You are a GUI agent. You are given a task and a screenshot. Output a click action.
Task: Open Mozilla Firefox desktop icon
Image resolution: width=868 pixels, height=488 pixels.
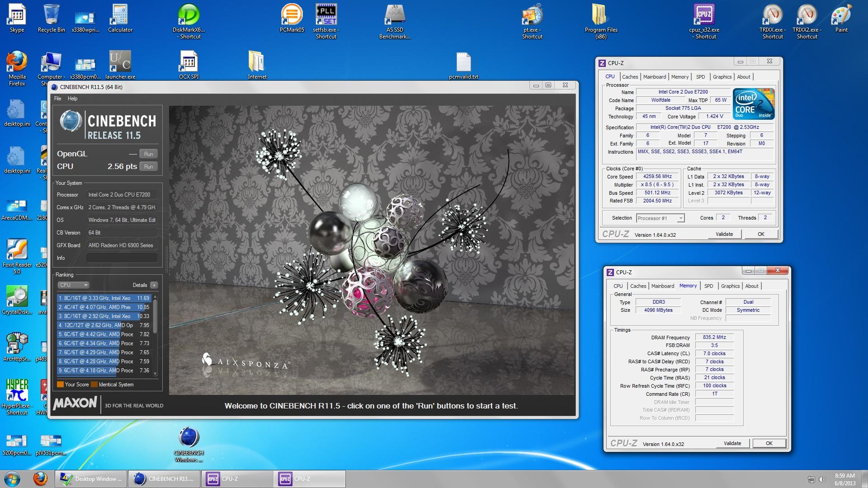(17, 69)
